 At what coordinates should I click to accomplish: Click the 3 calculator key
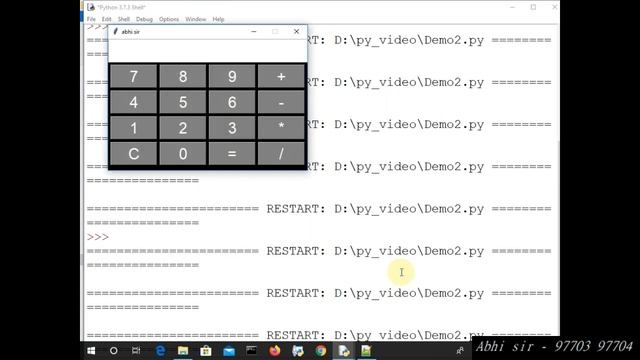point(232,128)
